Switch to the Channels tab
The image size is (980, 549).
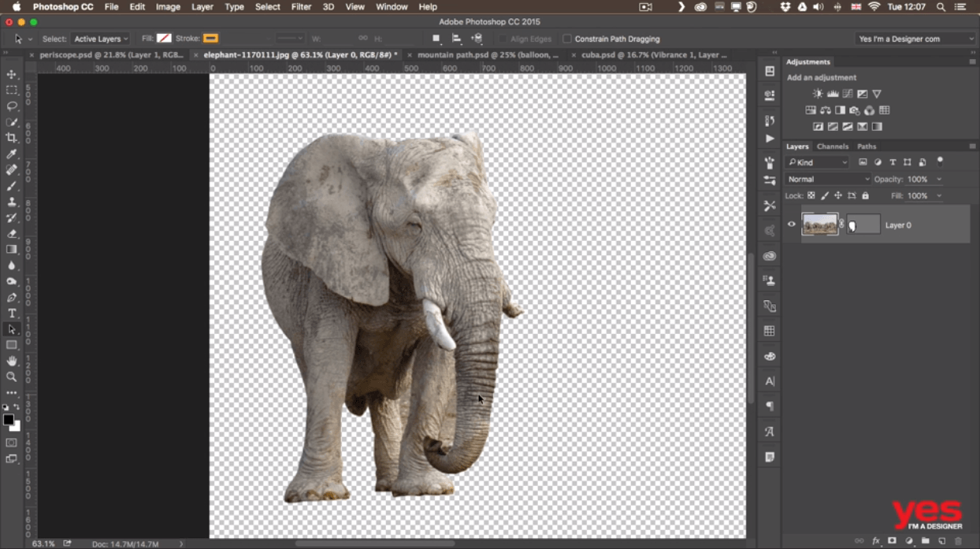[832, 147]
